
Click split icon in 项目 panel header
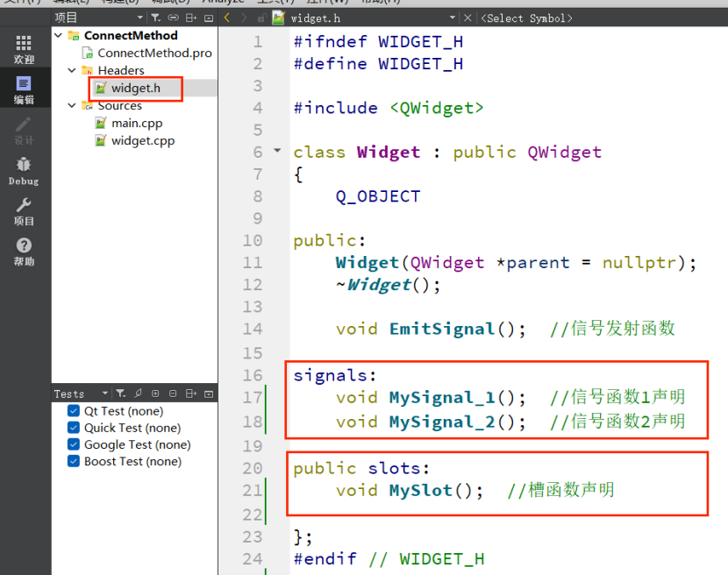coord(191,18)
